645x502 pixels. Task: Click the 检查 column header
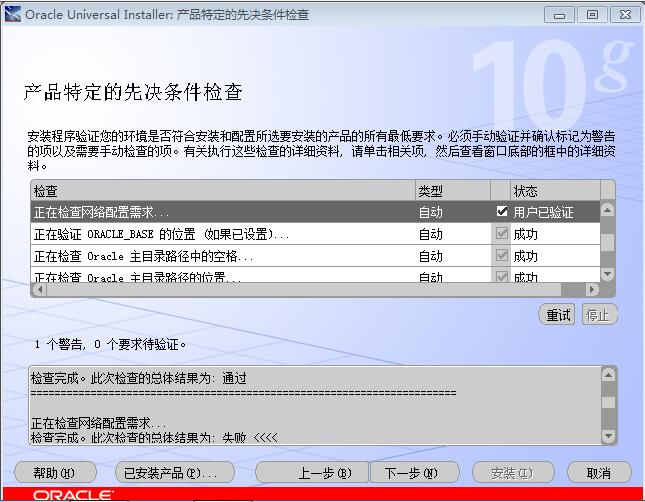pyautogui.click(x=223, y=191)
